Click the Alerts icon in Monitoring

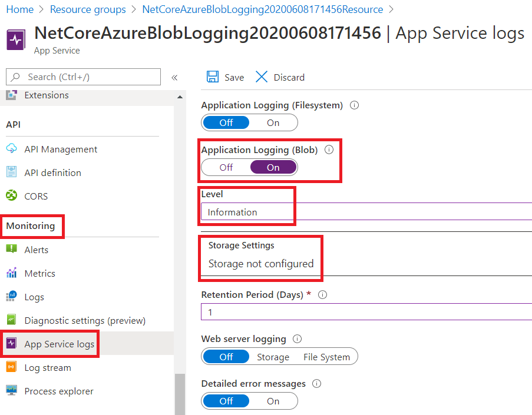click(11, 250)
